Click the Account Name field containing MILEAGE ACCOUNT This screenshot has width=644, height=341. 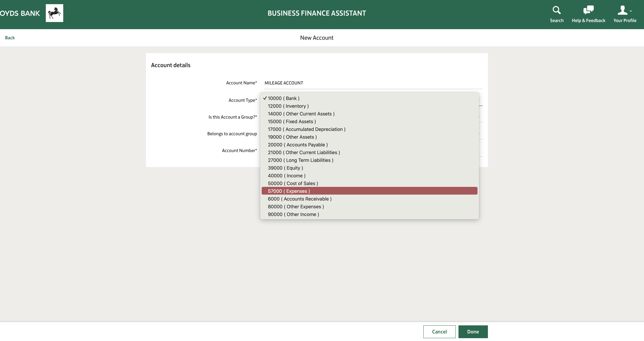[x=373, y=83]
